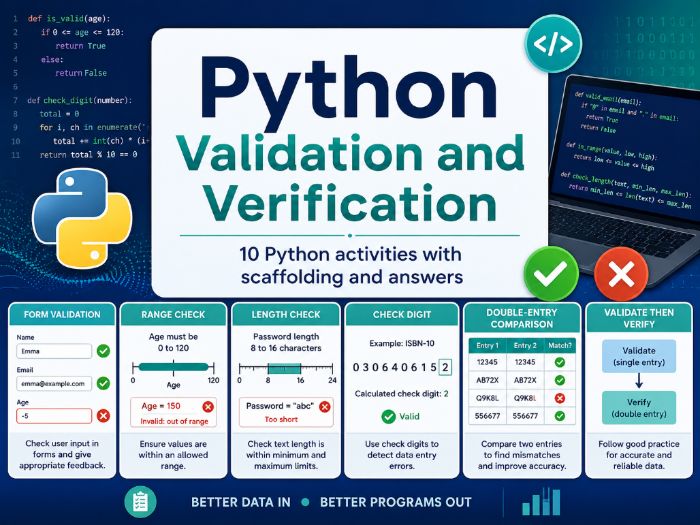The height and width of the screenshot is (525, 700).
Task: Click 'return total % 10 == 0' code line
Action: pyautogui.click(x=88, y=154)
